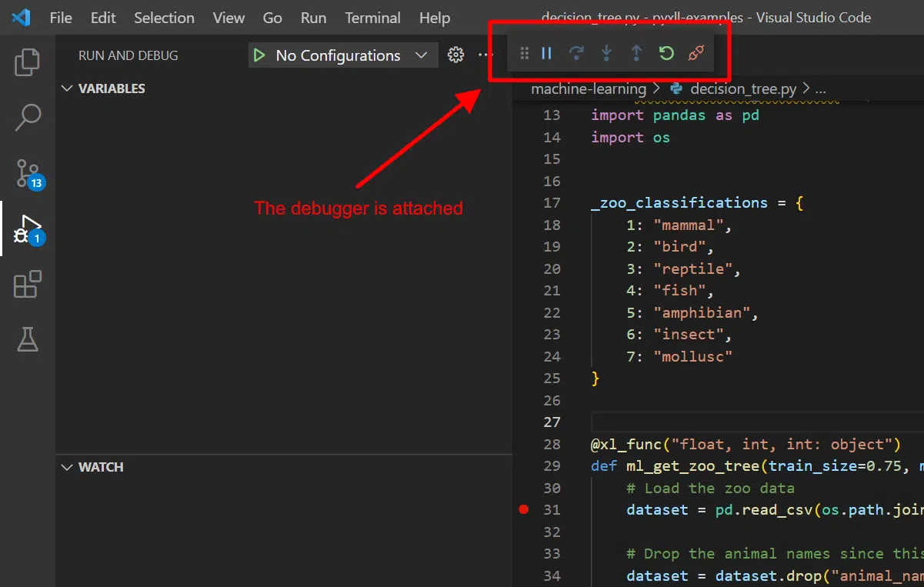Click the debug toolbar drag handle
Image resolution: width=924 pixels, height=587 pixels.
524,54
